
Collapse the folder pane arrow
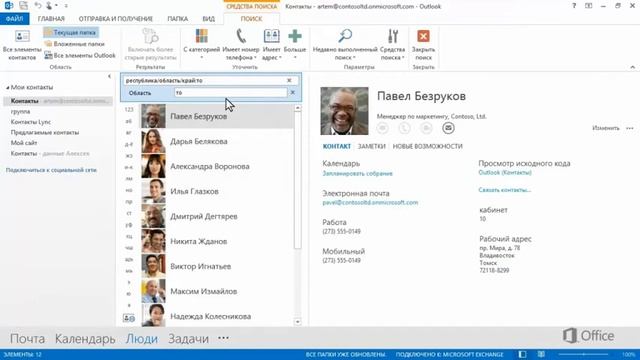pos(109,76)
